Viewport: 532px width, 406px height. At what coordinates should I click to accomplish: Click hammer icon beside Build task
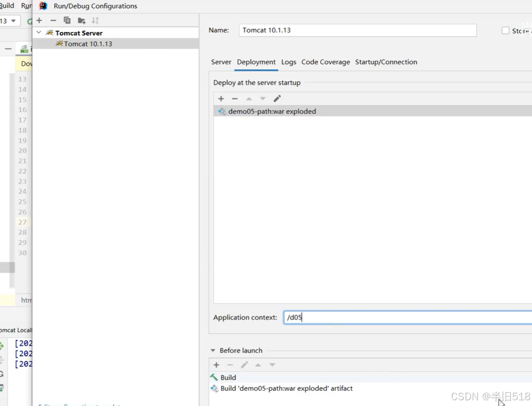pyautogui.click(x=214, y=378)
